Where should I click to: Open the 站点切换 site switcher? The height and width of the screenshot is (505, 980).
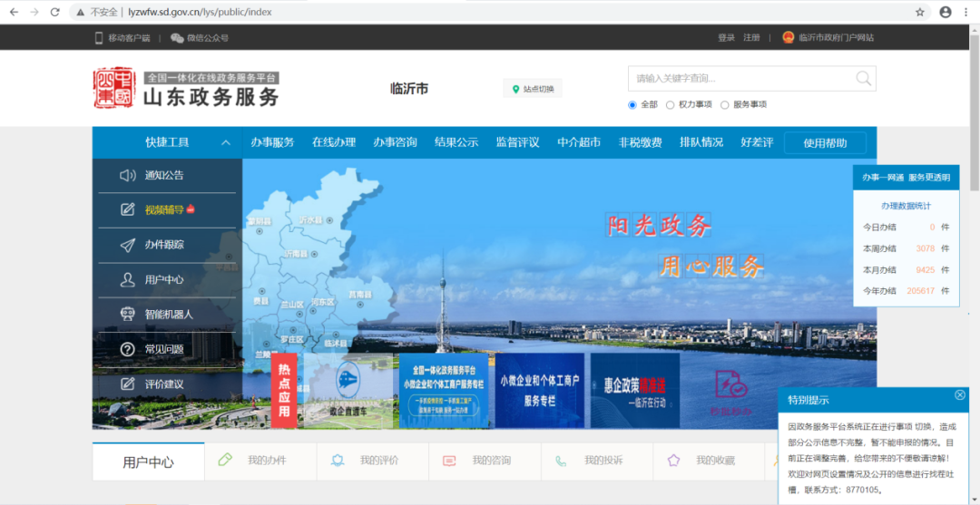(533, 89)
